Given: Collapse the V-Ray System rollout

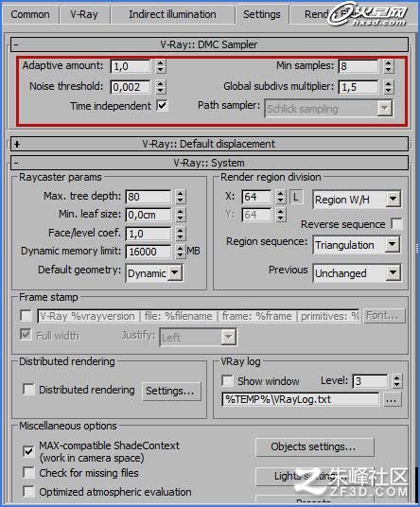Looking at the screenshot, I should [x=209, y=163].
